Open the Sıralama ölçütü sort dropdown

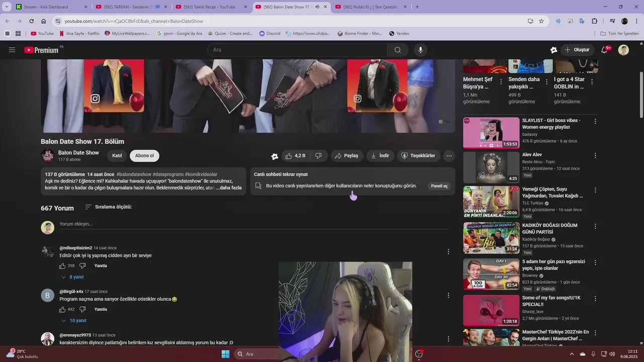tap(108, 207)
